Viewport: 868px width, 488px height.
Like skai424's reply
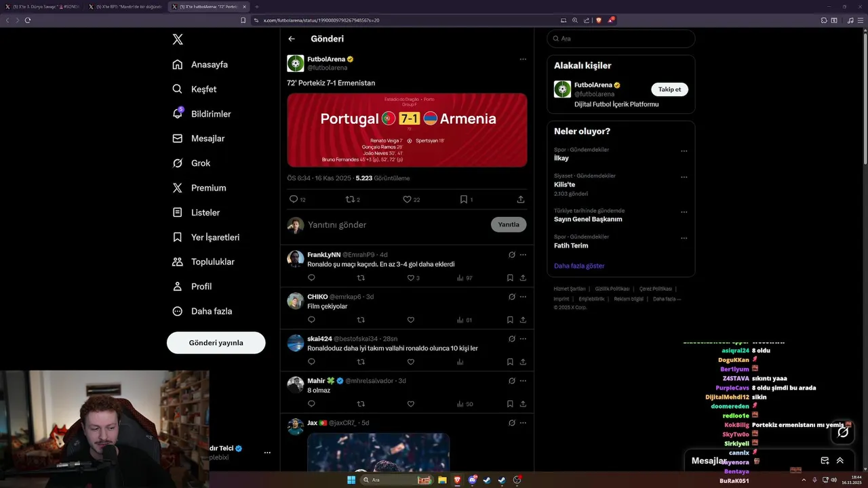410,362
